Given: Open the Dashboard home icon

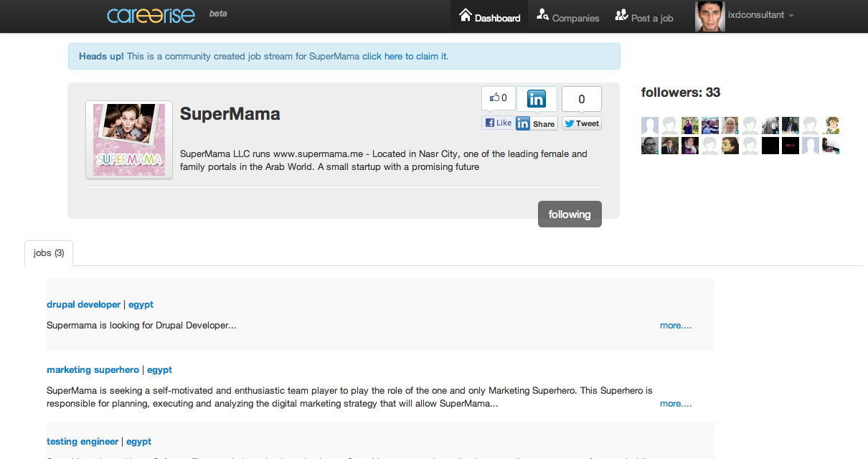Looking at the screenshot, I should (466, 16).
